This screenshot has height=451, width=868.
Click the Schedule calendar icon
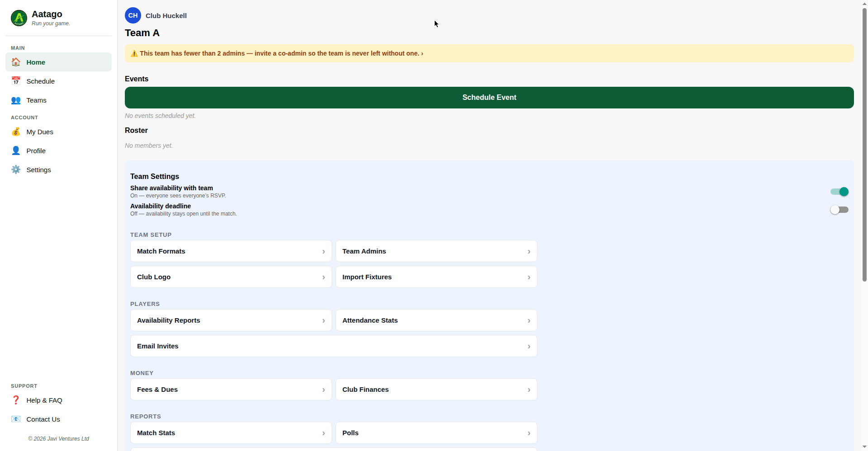(x=16, y=81)
